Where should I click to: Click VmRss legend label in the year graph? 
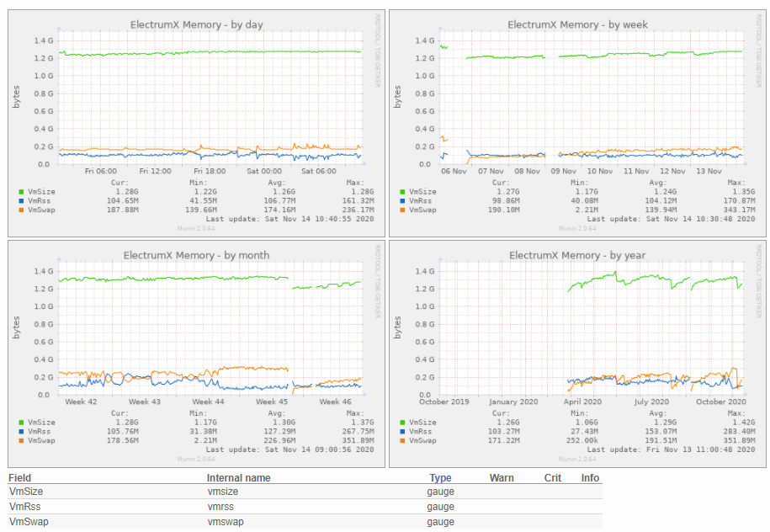pos(421,431)
